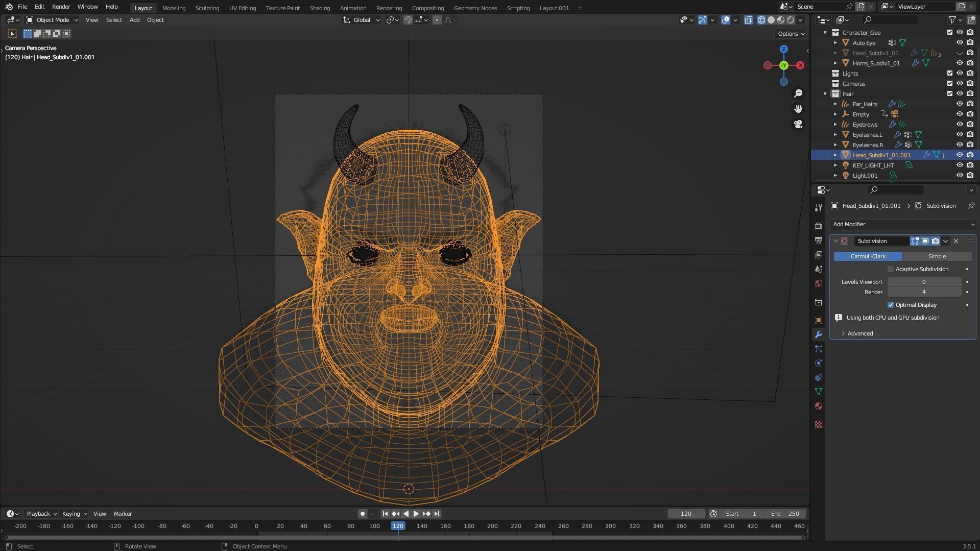
Task: Click the Levels Viewport value field
Action: [924, 282]
